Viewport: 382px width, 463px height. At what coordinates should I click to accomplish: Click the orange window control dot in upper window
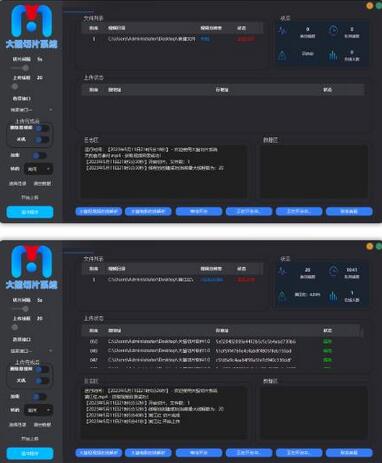click(x=370, y=5)
